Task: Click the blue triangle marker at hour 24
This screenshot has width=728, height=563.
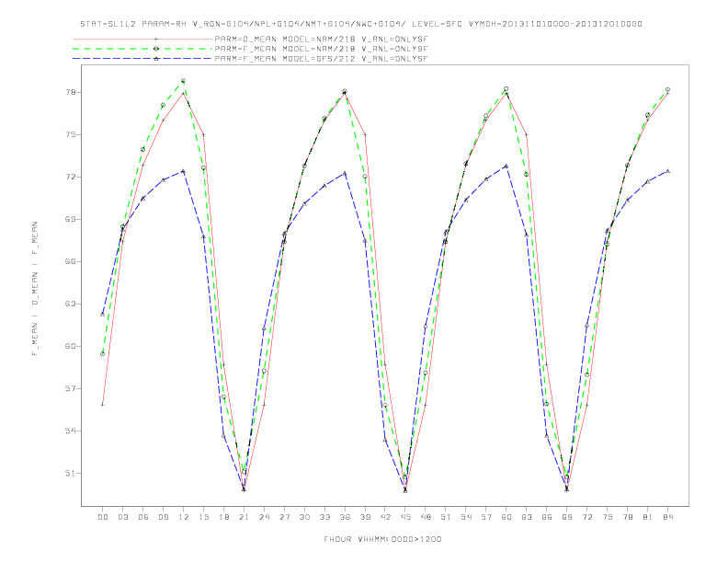Action: [264, 328]
